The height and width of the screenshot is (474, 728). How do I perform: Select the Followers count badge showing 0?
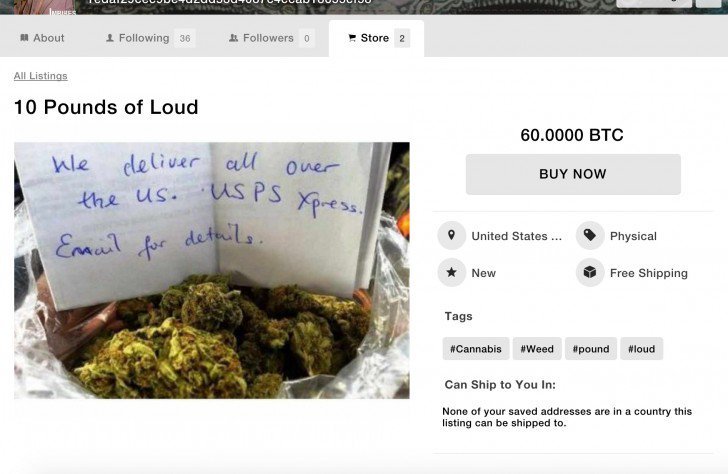tap(306, 38)
